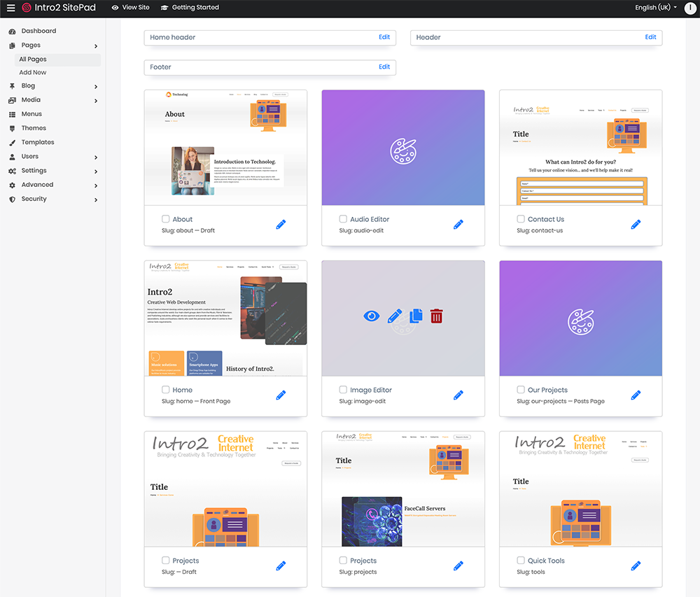Image resolution: width=700 pixels, height=597 pixels.
Task: Click pencil edit icon for Contact Us page
Action: (636, 225)
